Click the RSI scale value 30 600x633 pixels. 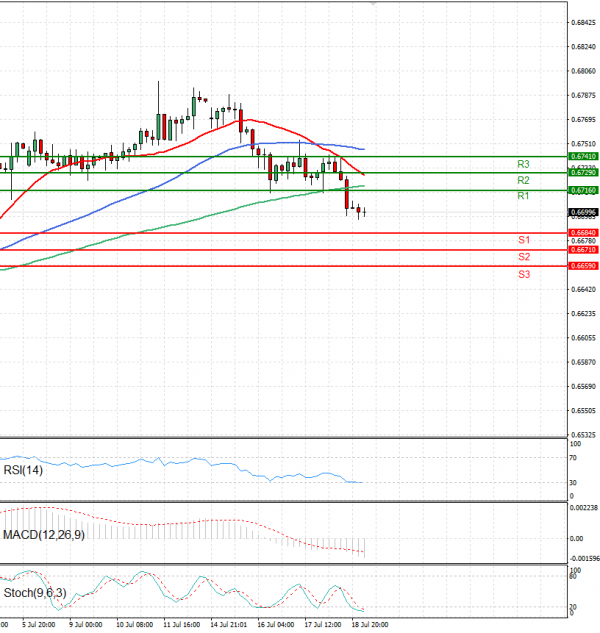click(573, 482)
